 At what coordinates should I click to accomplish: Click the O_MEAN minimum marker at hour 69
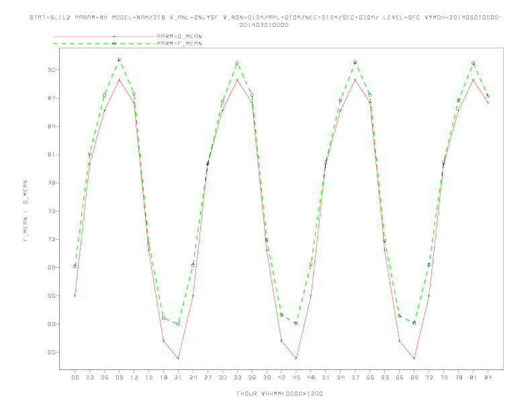coord(414,358)
